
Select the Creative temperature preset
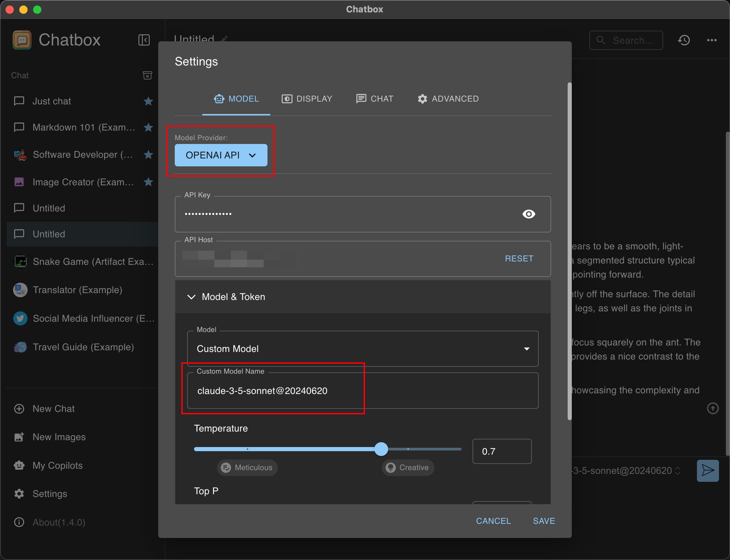408,468
